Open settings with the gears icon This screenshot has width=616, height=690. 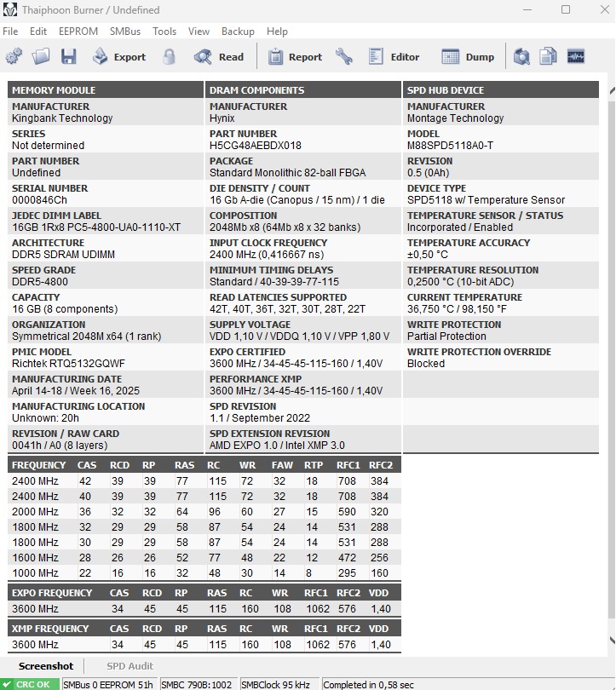pyautogui.click(x=14, y=57)
